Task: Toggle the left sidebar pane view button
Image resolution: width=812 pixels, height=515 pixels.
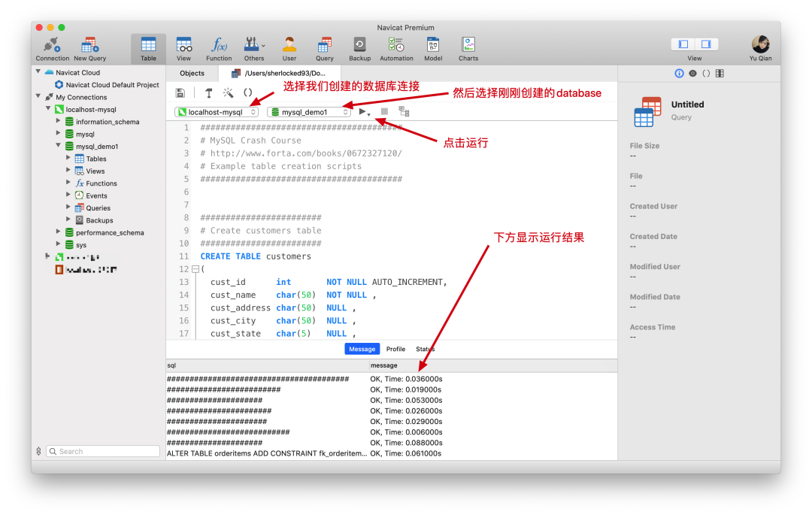Action: click(683, 44)
